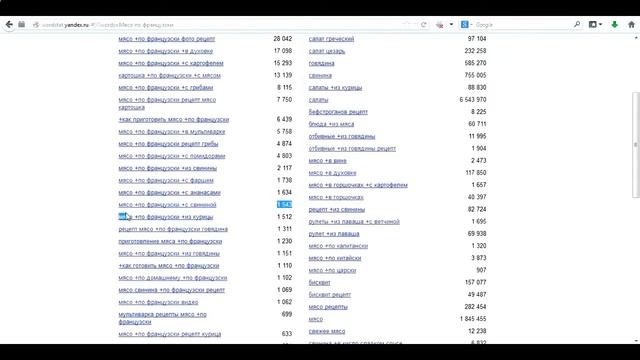Click the count value '117 850'
The width and height of the screenshot is (640, 360).
(476, 173)
